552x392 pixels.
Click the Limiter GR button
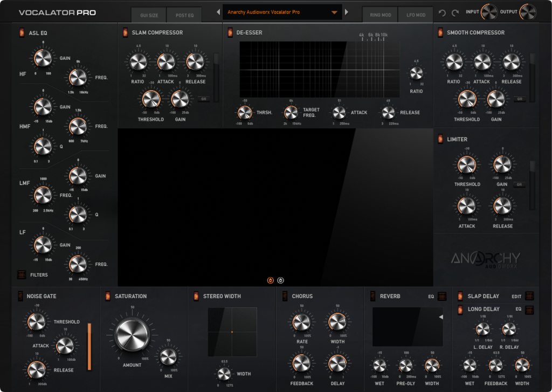click(519, 184)
